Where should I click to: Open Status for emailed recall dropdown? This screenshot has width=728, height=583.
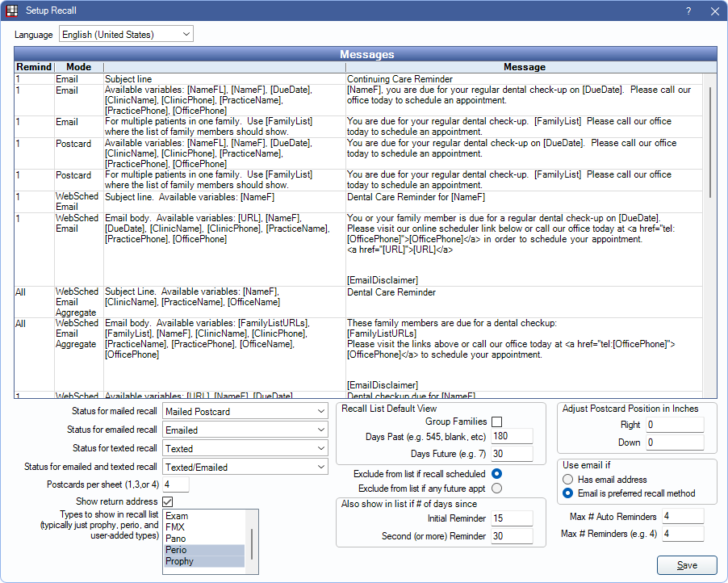[x=245, y=430]
